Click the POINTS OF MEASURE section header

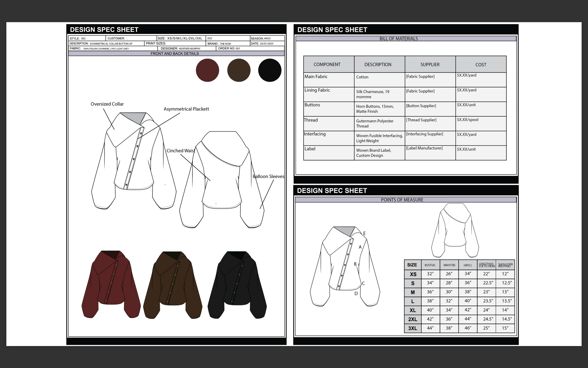402,200
